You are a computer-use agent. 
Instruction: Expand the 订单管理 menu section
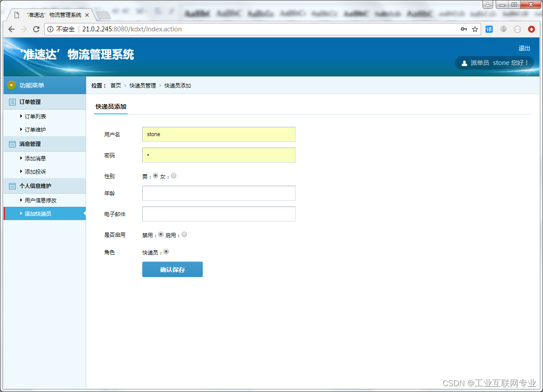click(45, 102)
